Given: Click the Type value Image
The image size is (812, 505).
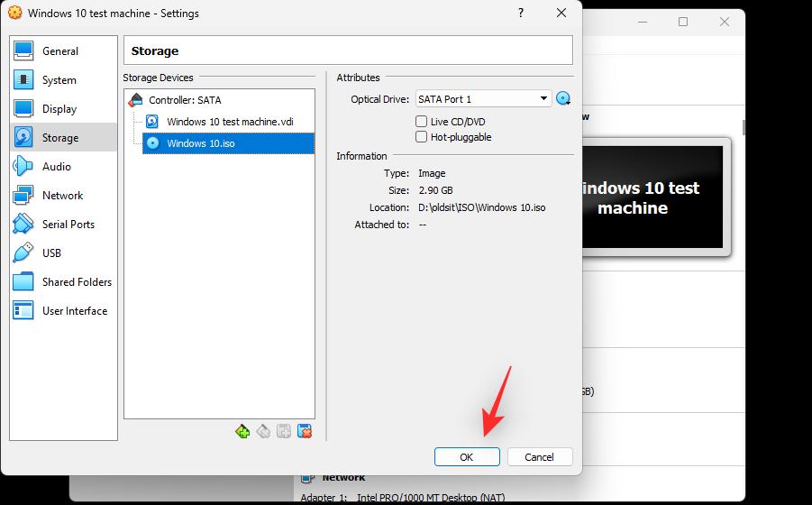Looking at the screenshot, I should (x=432, y=173).
